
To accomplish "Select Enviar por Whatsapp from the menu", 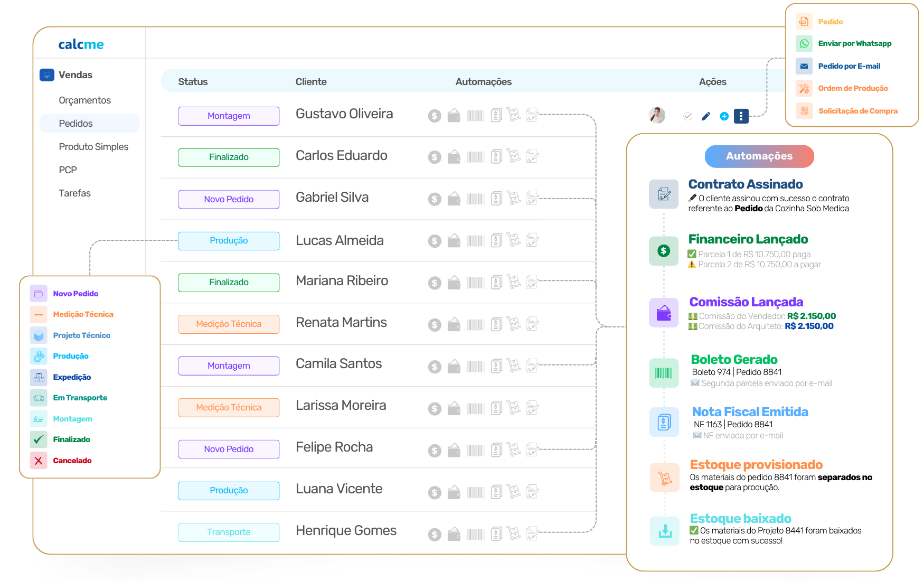I will click(854, 44).
